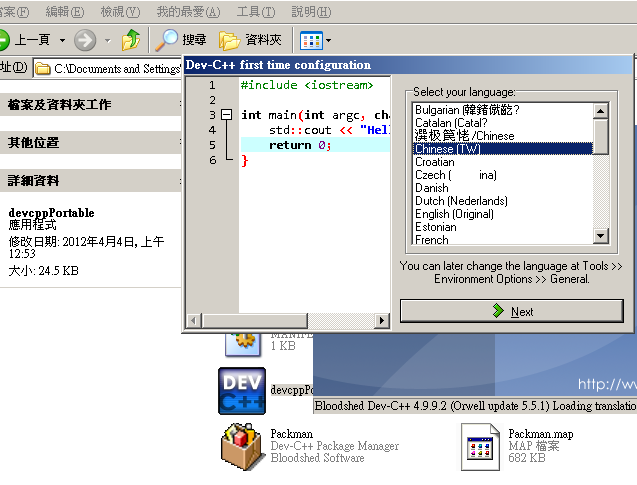Click the return 0; highlighted code line
The image size is (637, 485).
point(315,145)
